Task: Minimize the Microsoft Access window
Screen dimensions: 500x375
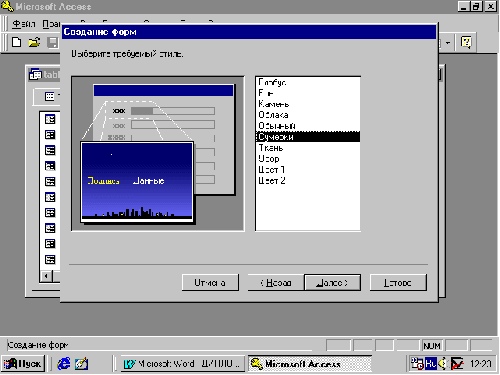Action: (464, 6)
